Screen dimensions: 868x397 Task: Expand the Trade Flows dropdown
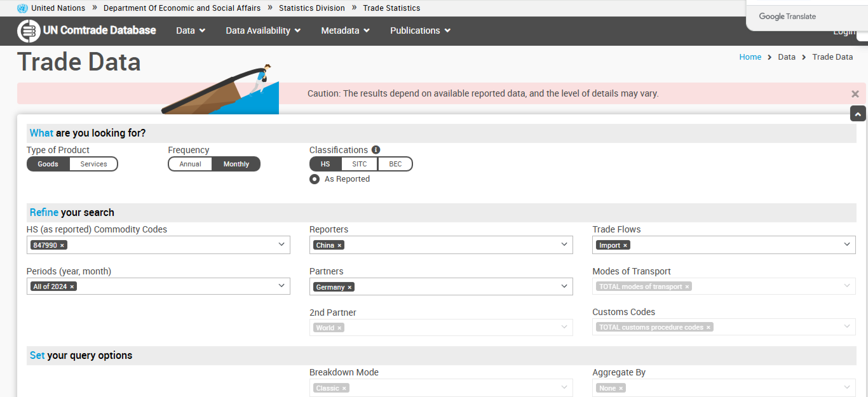847,245
